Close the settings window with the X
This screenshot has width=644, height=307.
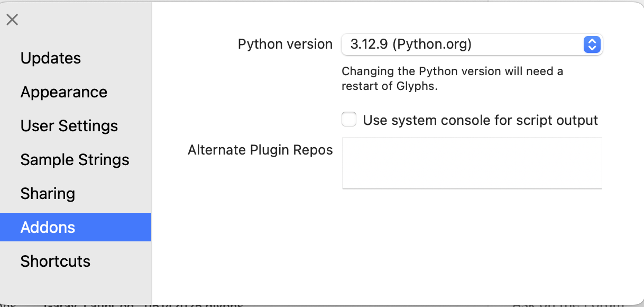12,20
